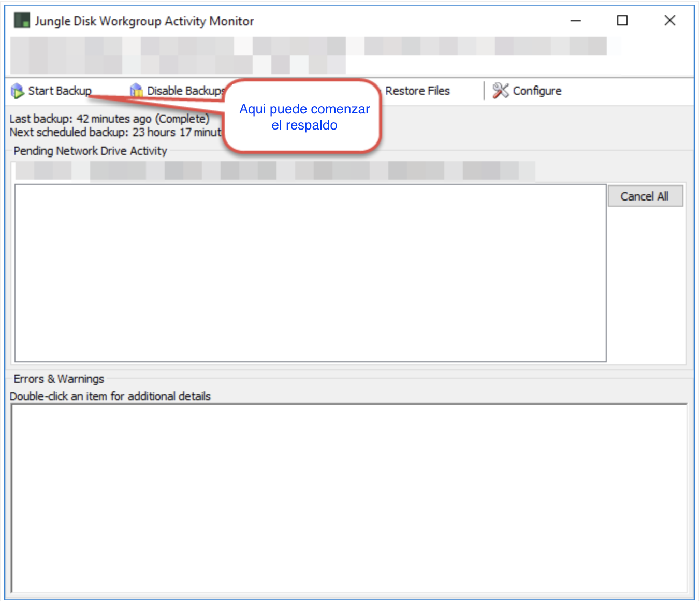
Task: Select the Start Backup text label
Action: (x=60, y=91)
